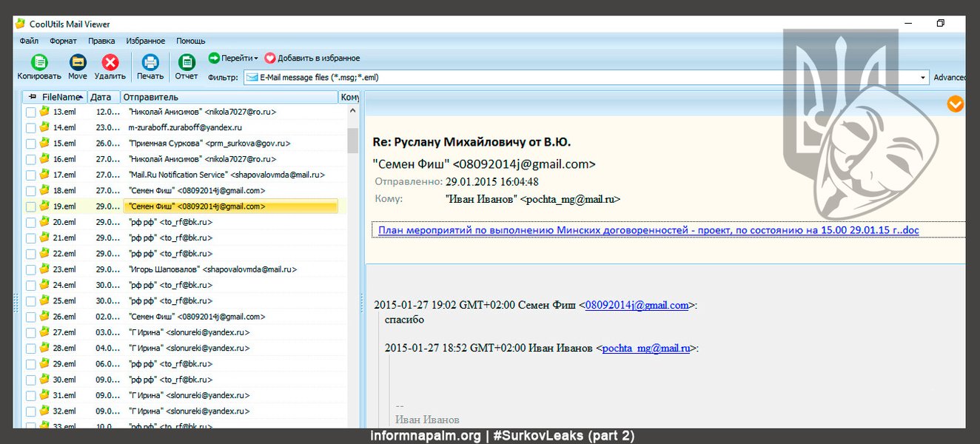Add to favorites with the heart icon
Viewport: 980px width, 444px height.
tap(270, 58)
